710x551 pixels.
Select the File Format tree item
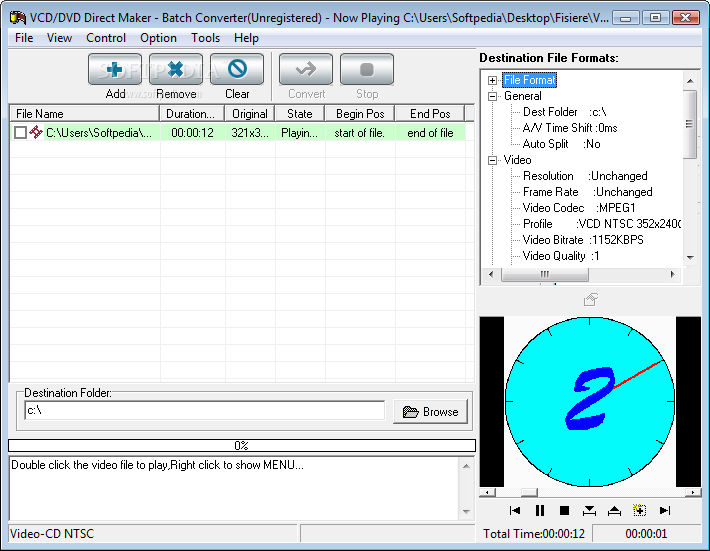pyautogui.click(x=529, y=80)
